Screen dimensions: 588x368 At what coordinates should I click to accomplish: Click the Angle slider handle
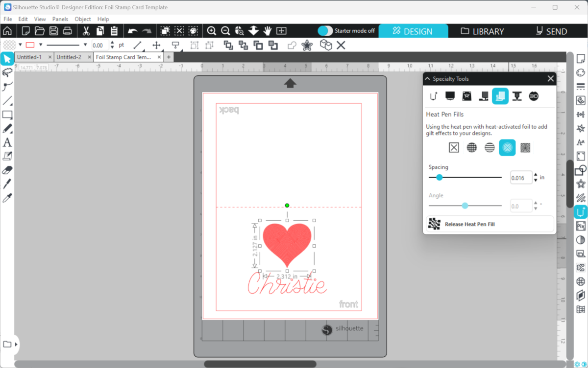465,206
